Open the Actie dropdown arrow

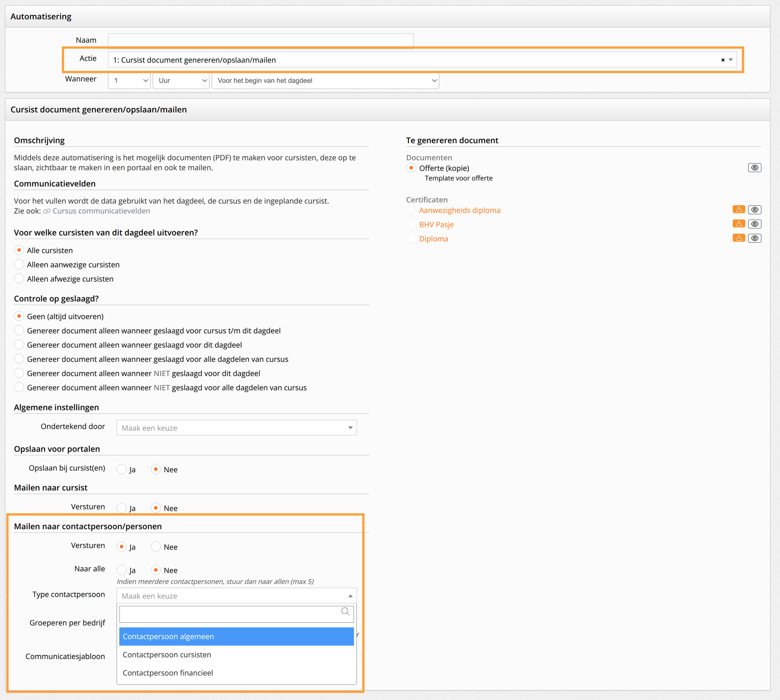point(731,60)
